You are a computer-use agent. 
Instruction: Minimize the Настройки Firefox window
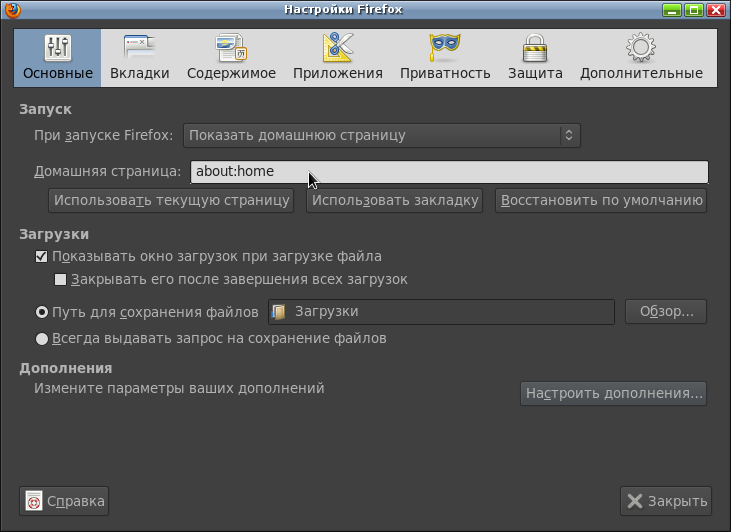pos(672,10)
